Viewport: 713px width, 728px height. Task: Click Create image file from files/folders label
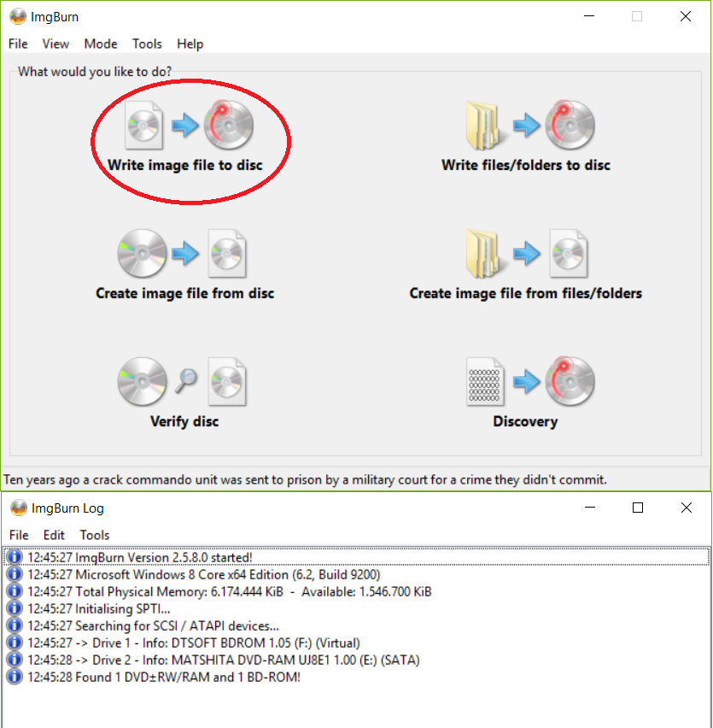(x=526, y=293)
